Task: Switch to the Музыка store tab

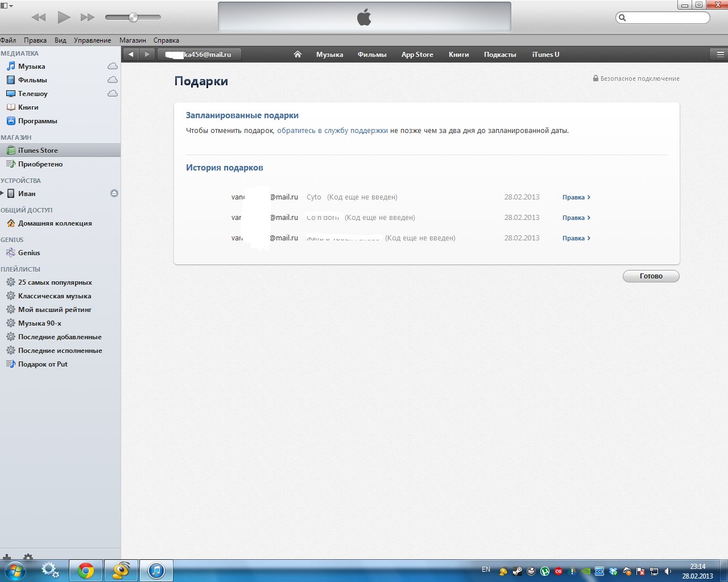Action: 329,55
